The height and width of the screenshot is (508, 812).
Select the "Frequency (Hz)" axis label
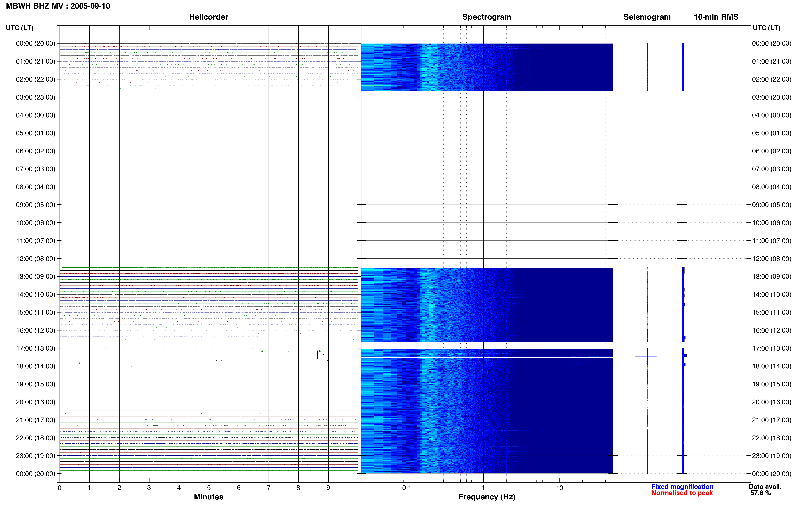[487, 497]
